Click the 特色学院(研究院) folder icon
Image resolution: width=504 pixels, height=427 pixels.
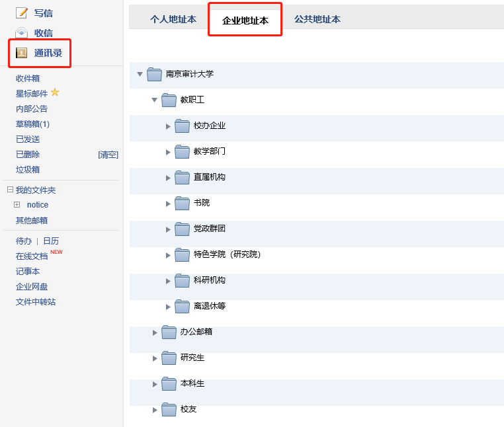click(x=182, y=255)
